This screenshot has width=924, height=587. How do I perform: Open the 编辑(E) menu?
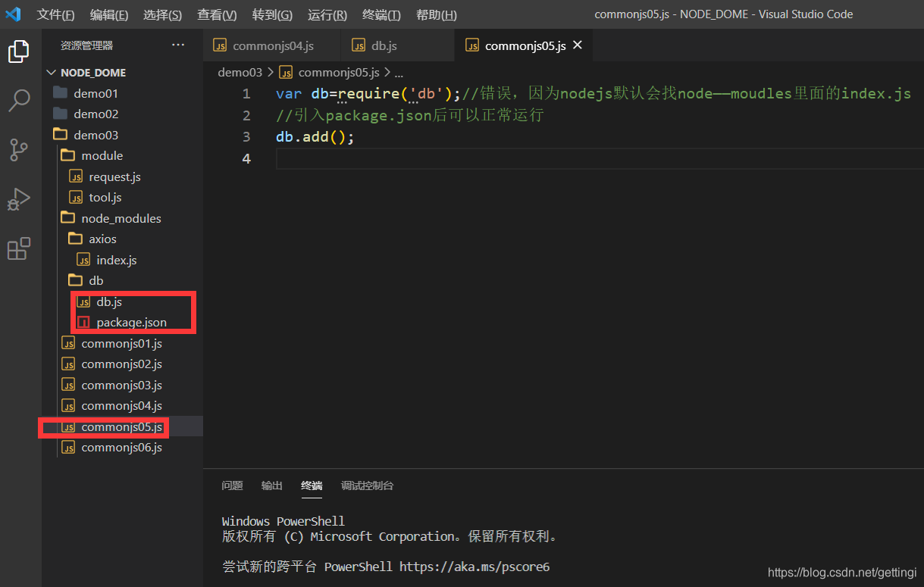click(x=109, y=14)
